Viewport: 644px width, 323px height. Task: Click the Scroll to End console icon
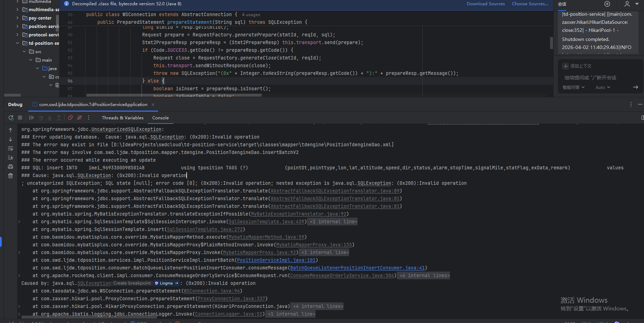[11, 157]
